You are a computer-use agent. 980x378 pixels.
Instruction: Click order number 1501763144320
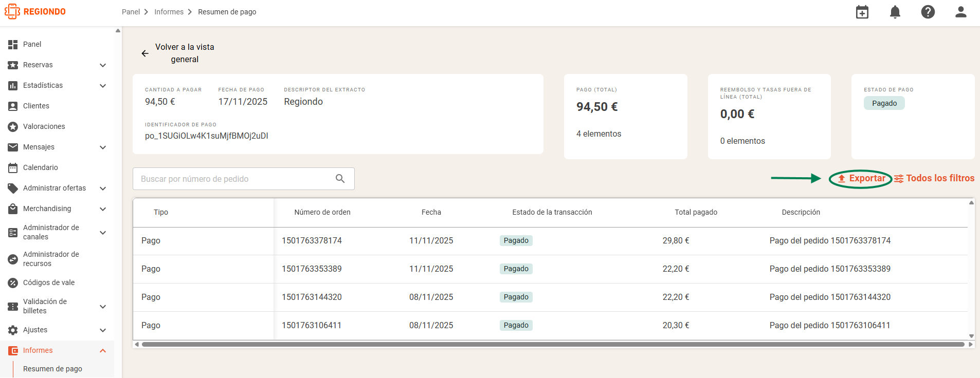(x=312, y=297)
